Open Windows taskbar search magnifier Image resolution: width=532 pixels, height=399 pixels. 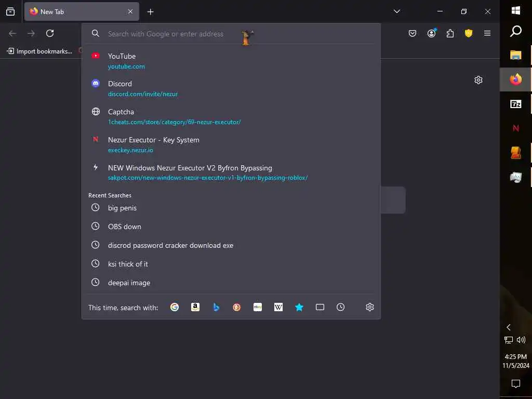[x=516, y=31]
